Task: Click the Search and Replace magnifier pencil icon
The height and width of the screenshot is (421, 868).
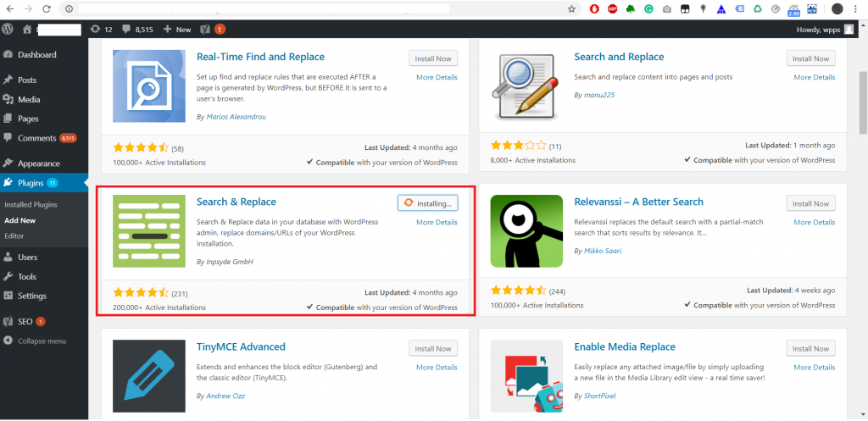Action: [x=526, y=86]
